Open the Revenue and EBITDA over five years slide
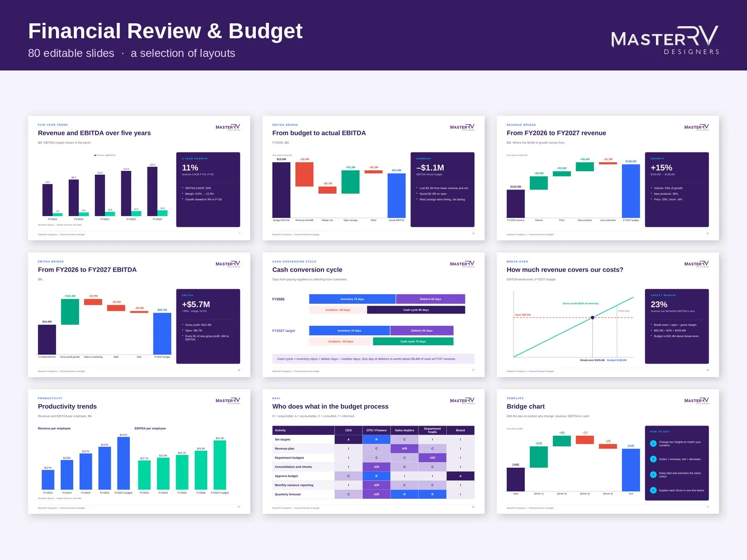This screenshot has width=747, height=560. 139,178
